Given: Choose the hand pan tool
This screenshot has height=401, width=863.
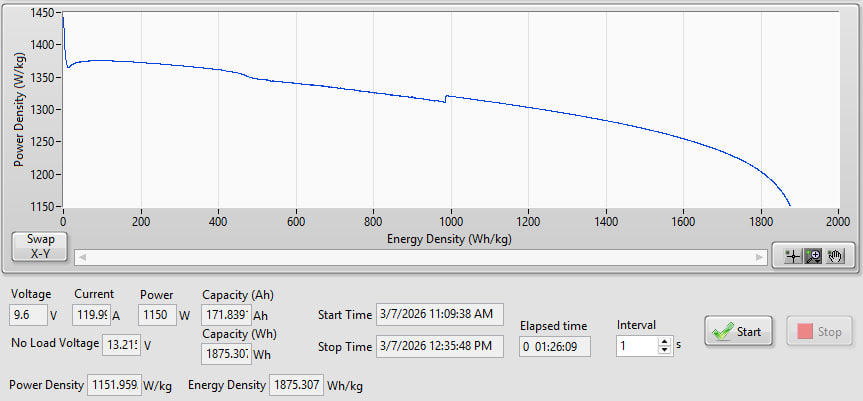Looking at the screenshot, I should click(x=835, y=256).
